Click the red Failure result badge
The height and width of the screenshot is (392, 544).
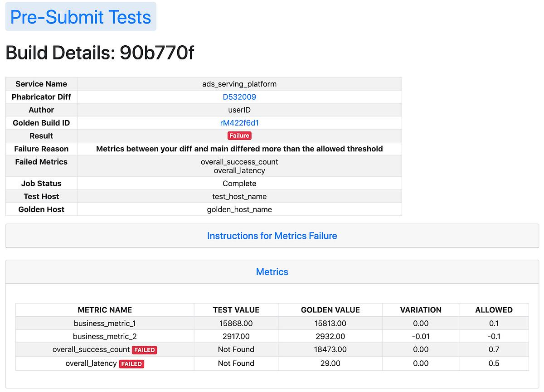(239, 136)
